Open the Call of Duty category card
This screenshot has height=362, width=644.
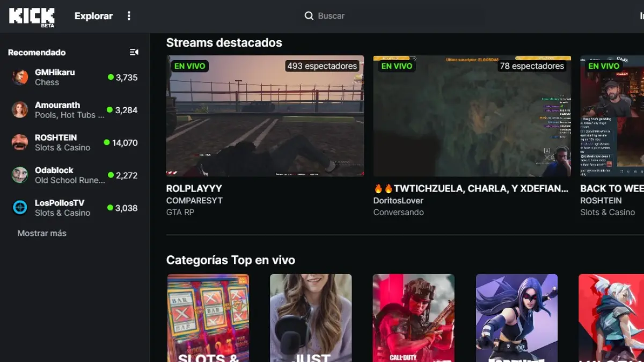(414, 318)
